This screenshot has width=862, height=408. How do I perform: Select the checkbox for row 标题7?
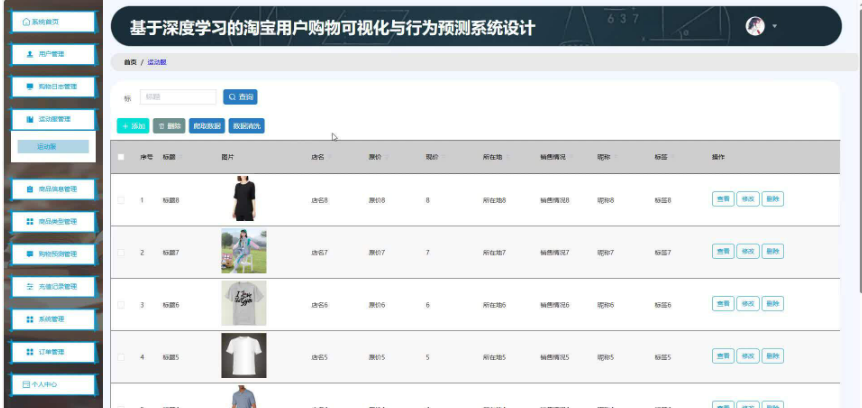[121, 252]
